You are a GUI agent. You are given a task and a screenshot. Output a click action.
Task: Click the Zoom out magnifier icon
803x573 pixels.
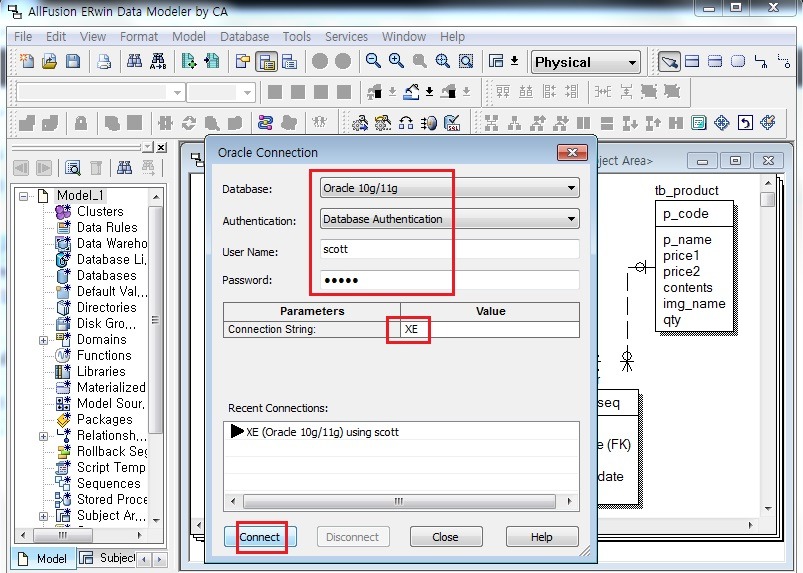[x=373, y=61]
